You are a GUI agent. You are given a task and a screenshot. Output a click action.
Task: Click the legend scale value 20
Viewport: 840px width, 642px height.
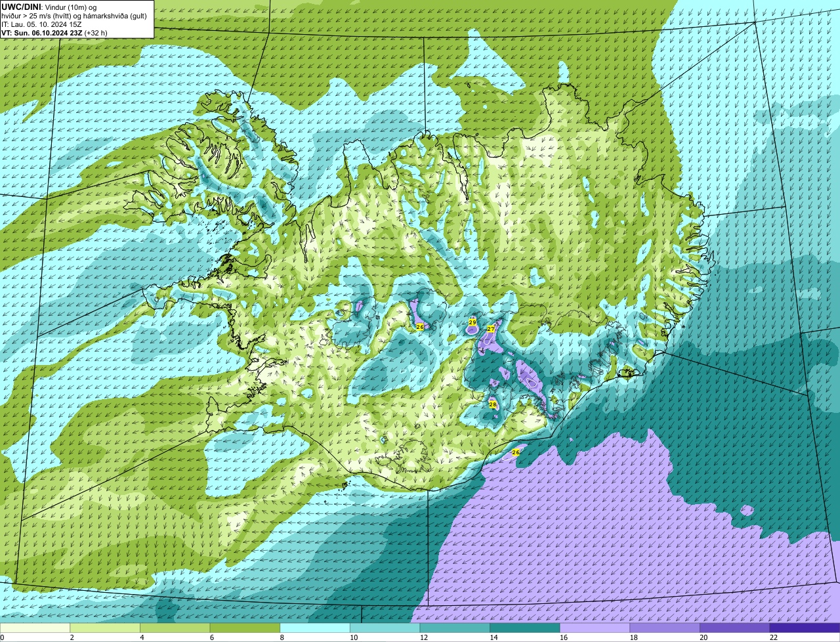pyautogui.click(x=703, y=637)
